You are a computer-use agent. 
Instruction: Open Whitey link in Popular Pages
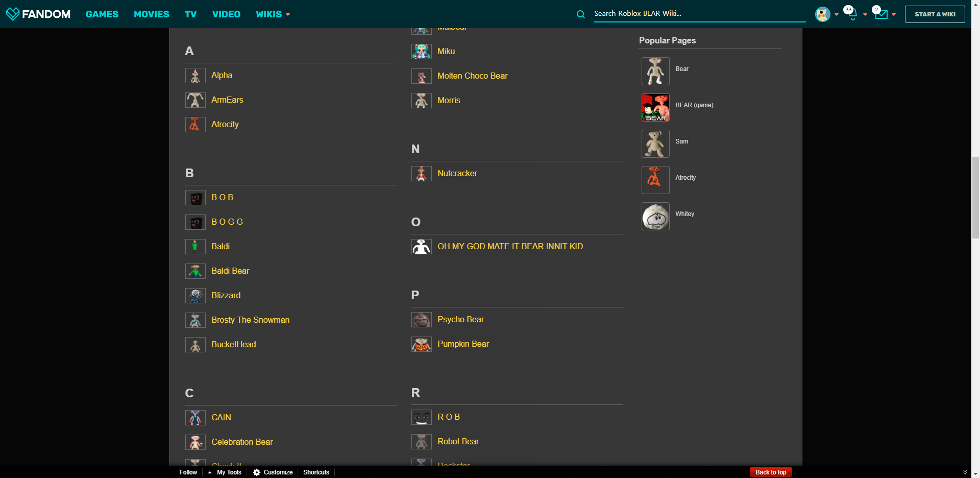point(685,214)
